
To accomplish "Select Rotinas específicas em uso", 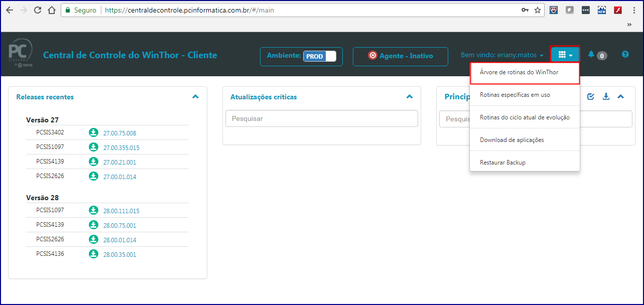I will pyautogui.click(x=525, y=95).
